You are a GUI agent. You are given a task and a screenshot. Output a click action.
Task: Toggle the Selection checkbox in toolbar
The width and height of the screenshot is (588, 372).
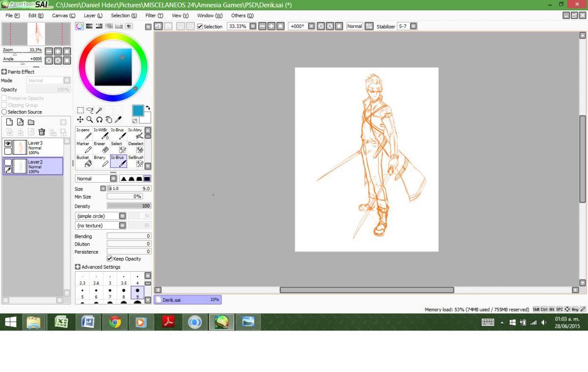coord(200,26)
